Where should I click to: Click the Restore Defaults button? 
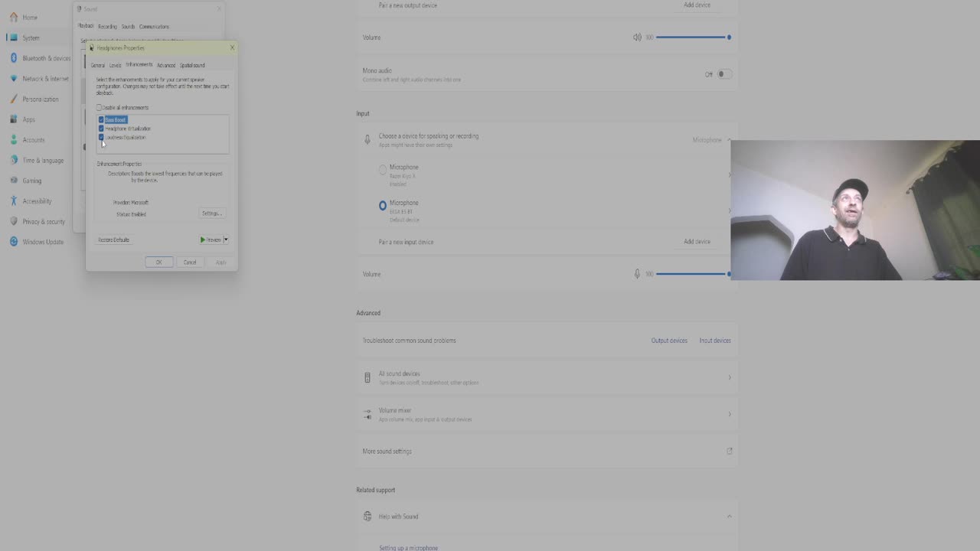[x=113, y=240]
